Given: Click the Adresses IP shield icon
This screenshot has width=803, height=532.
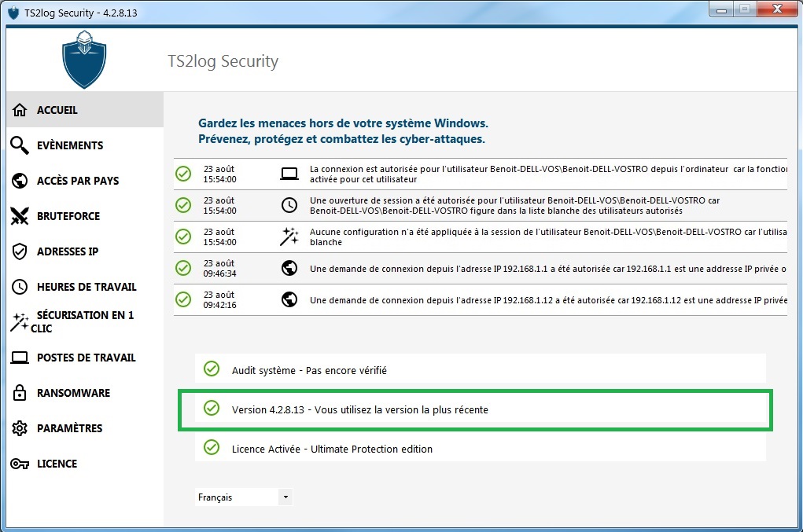Looking at the screenshot, I should 20,251.
